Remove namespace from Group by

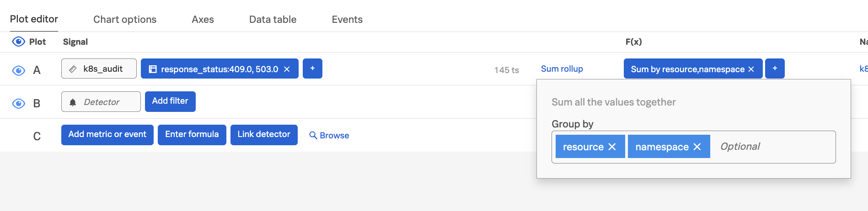pyautogui.click(x=697, y=147)
